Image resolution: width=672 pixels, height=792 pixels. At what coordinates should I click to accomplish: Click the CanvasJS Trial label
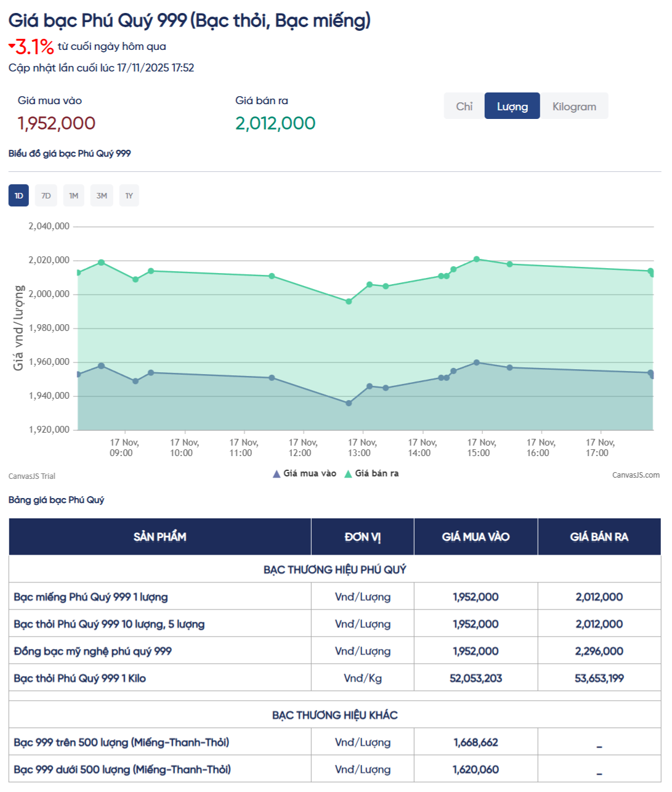(x=32, y=476)
